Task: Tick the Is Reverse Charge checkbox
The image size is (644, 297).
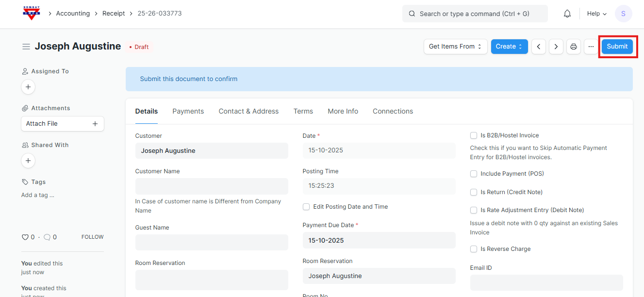Action: [474, 249]
